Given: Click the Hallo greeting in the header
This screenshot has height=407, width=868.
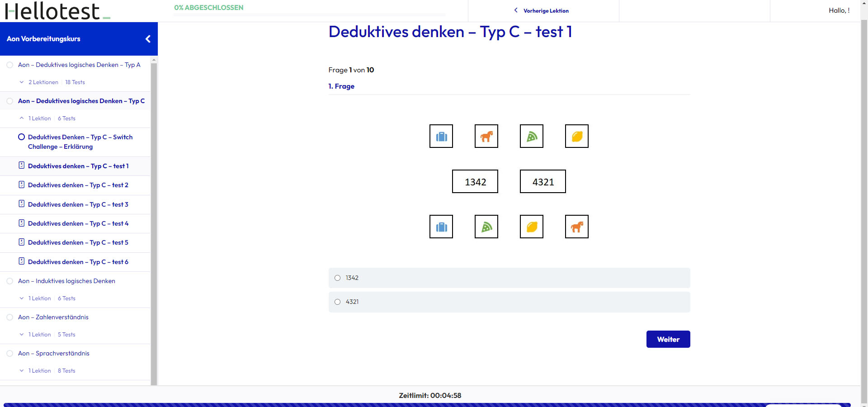Looking at the screenshot, I should pos(839,10).
